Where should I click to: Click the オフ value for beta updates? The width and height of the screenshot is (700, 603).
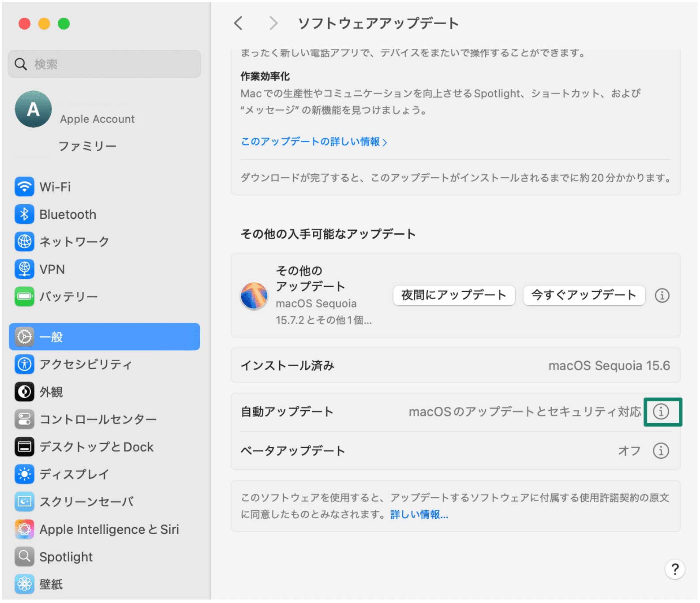[x=629, y=451]
